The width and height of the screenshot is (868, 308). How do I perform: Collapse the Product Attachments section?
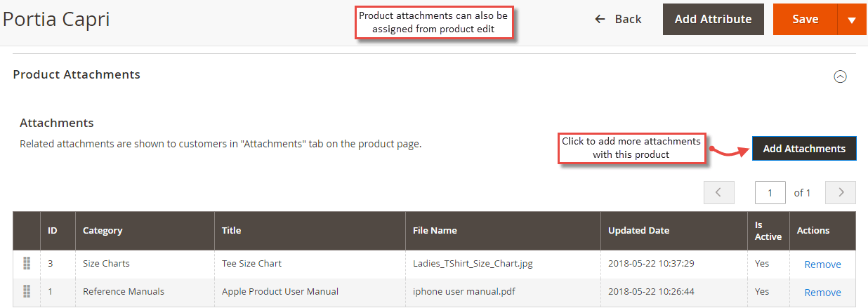(840, 77)
